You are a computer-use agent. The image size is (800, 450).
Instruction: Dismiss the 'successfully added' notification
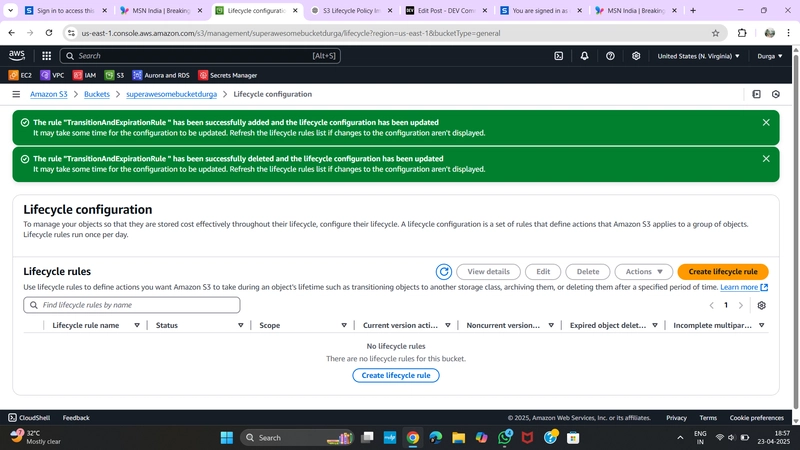(x=766, y=122)
